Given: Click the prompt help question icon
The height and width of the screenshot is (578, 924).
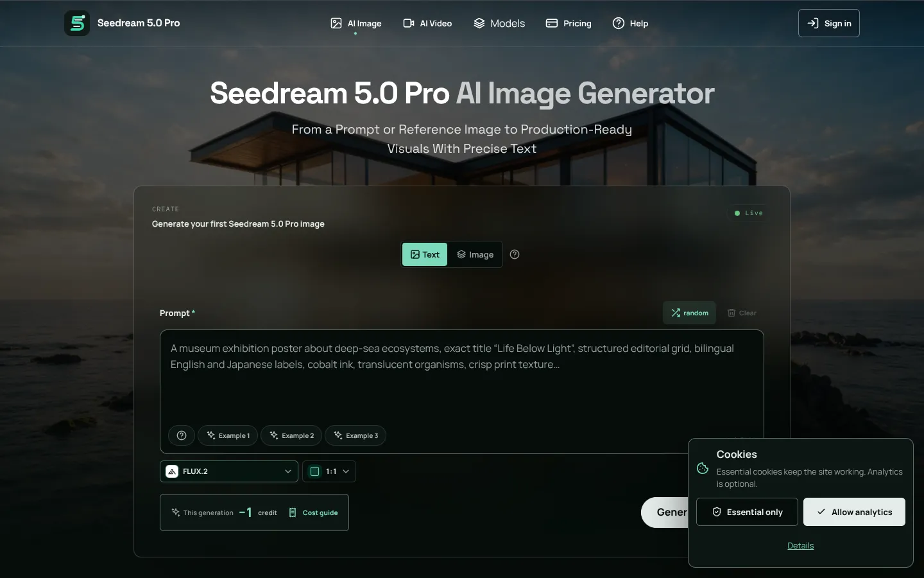Looking at the screenshot, I should tap(182, 435).
